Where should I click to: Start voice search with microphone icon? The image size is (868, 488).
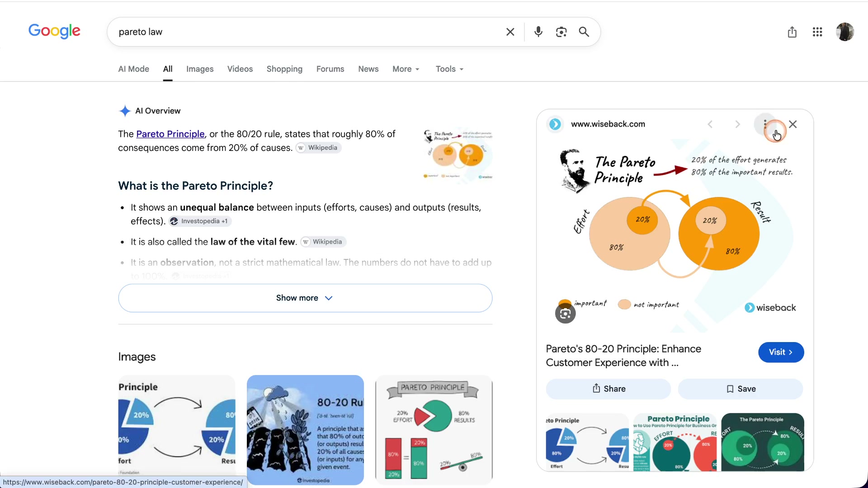pyautogui.click(x=538, y=32)
